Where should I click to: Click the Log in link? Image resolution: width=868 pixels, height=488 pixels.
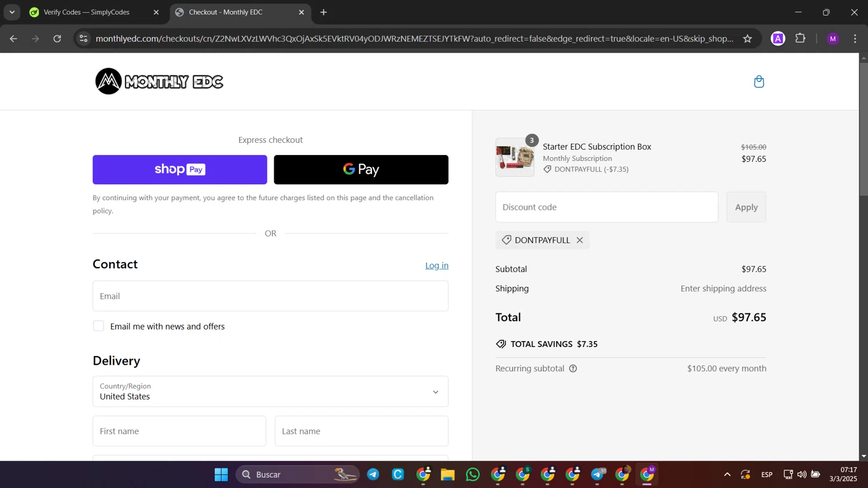click(x=437, y=265)
